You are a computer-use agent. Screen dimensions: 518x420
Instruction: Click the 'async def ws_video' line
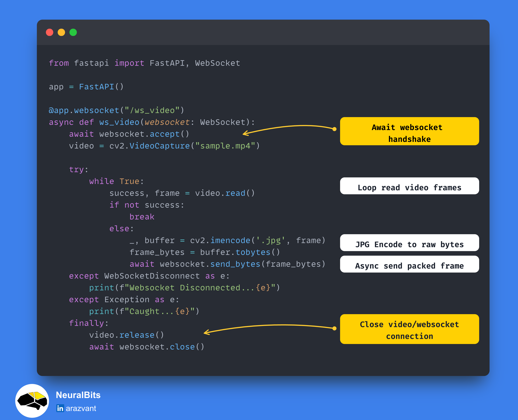[x=152, y=122]
